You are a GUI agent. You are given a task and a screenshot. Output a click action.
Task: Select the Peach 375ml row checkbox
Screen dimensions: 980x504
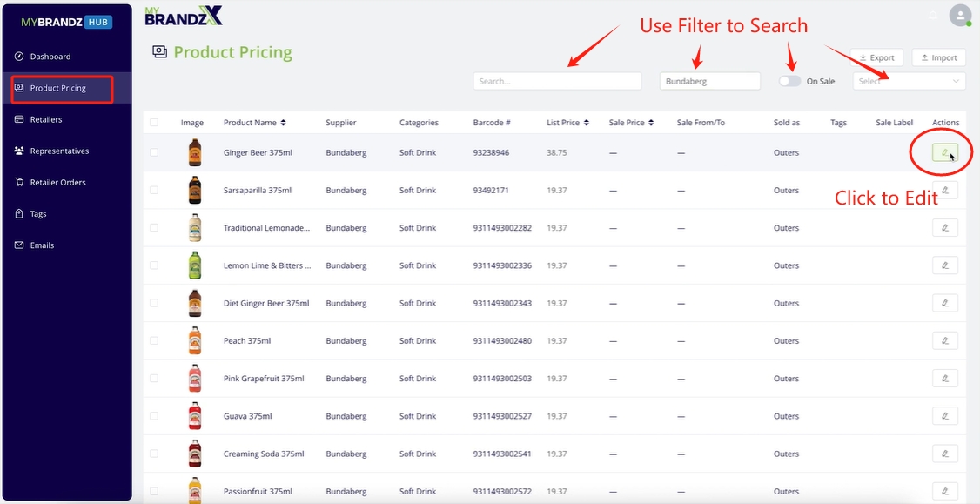154,341
